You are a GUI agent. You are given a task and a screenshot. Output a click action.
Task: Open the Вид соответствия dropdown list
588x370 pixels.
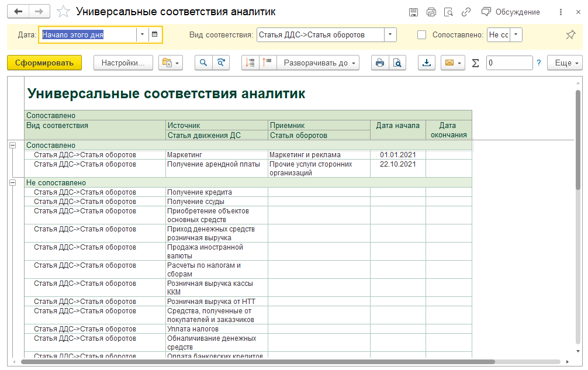coord(390,35)
